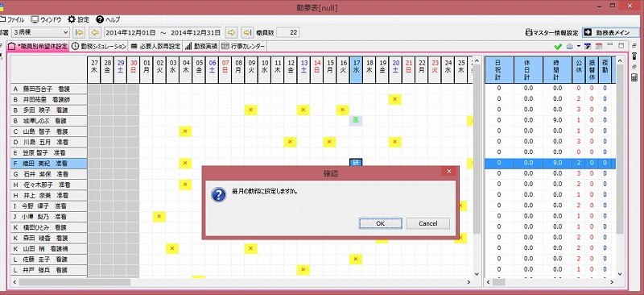The image size is (644, 295).
Task: Click the calculator icon on right sidebar
Action: 634,77
